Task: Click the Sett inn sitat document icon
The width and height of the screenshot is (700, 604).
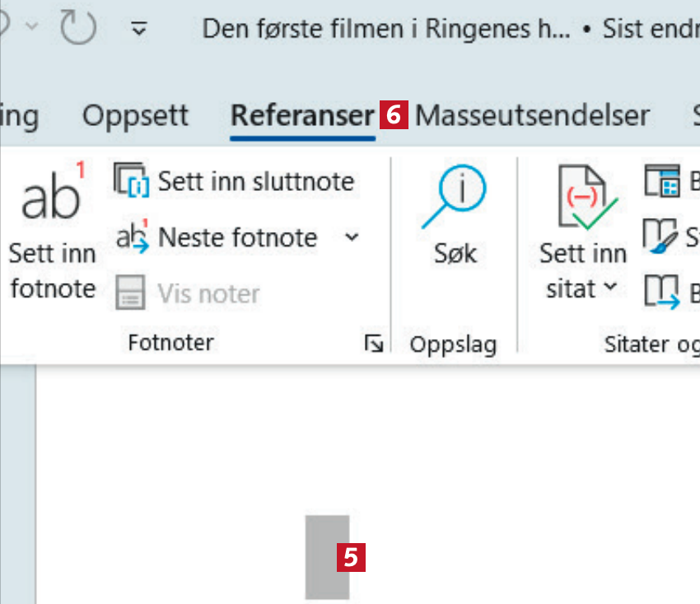Action: tap(581, 198)
